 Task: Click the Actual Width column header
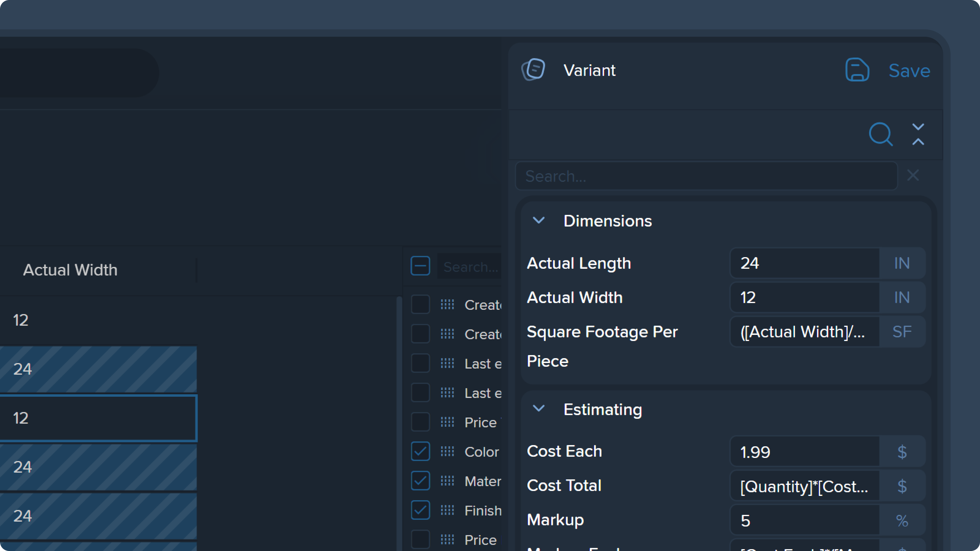coord(70,270)
